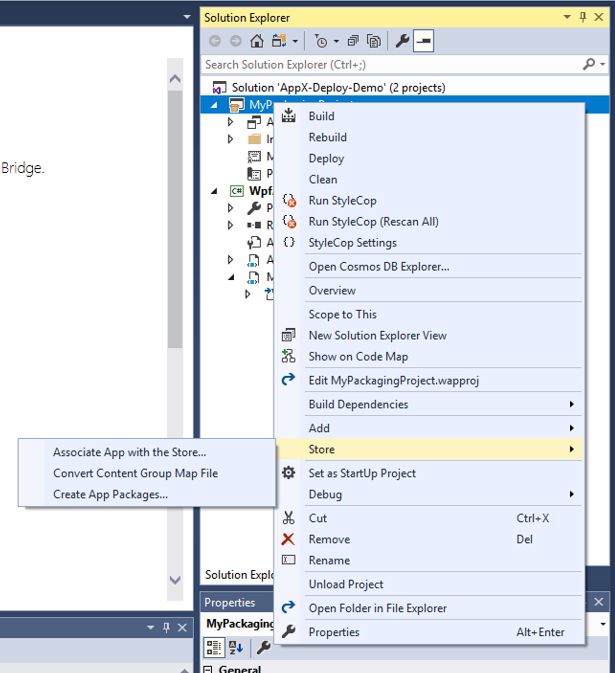Click the Switch Views icon in the toolbar
Viewport: 615px width, 673px height.
(279, 41)
